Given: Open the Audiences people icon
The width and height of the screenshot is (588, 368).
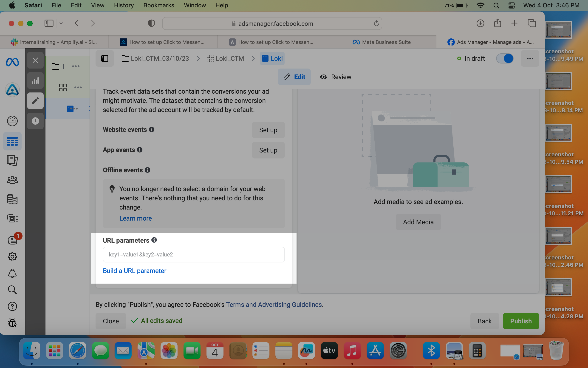Looking at the screenshot, I should [12, 180].
